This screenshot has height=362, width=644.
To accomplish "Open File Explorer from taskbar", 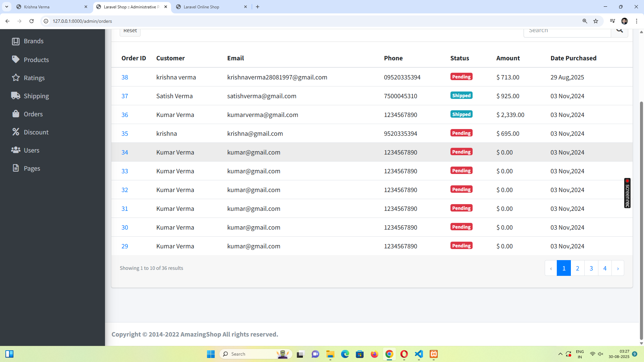I will pyautogui.click(x=330, y=354).
